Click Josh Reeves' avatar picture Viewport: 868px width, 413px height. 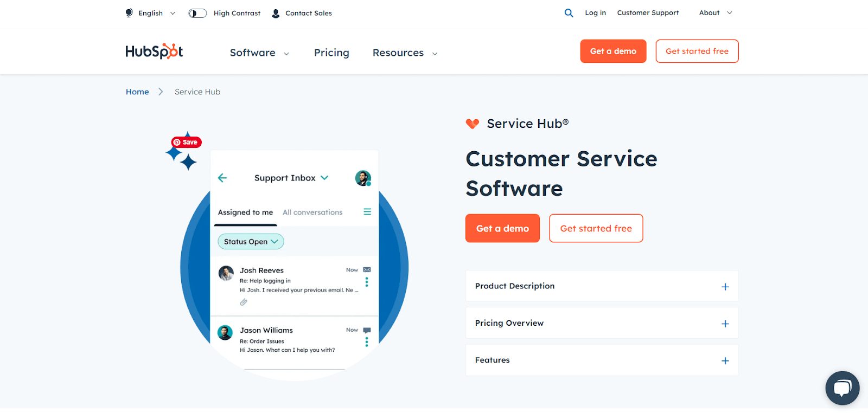226,273
